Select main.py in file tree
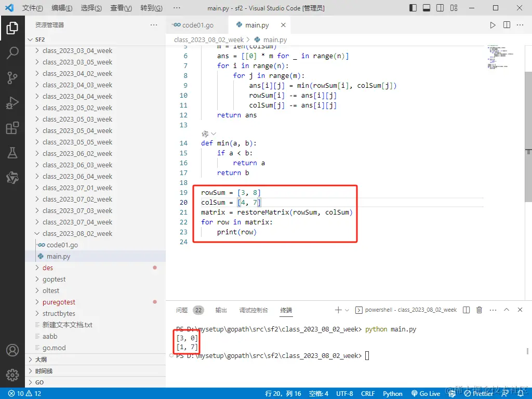532x399 pixels. coord(96,257)
